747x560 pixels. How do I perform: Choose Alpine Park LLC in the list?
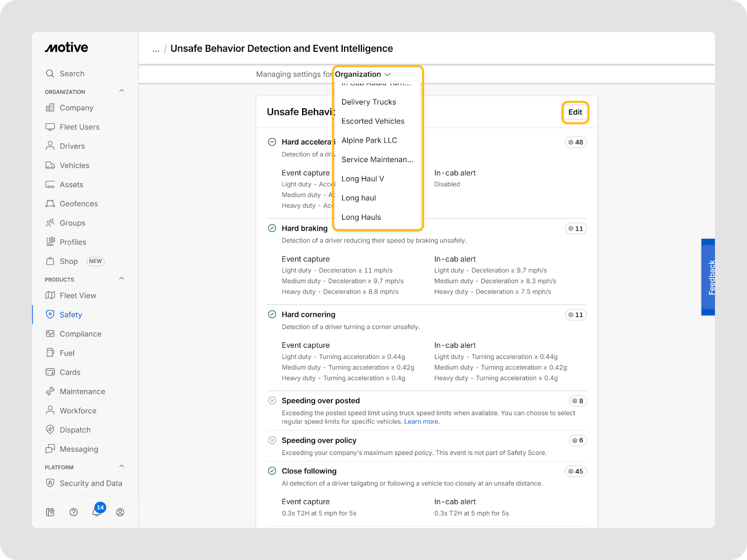[x=369, y=140]
